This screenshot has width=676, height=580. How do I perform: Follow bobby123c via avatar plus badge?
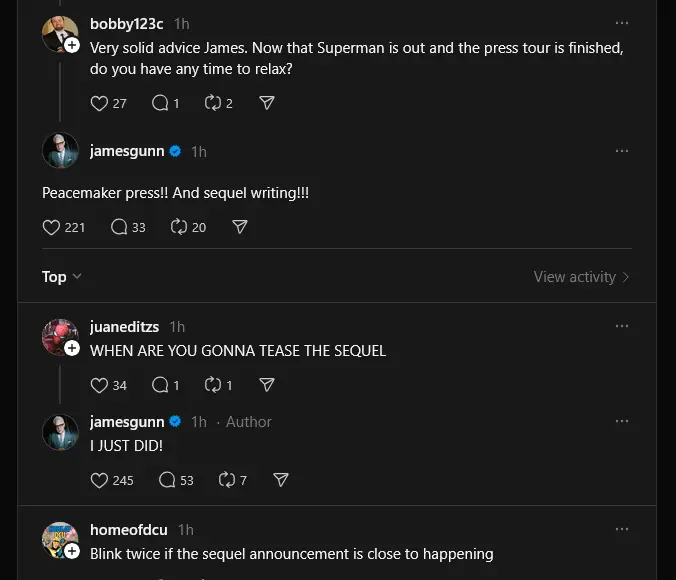click(x=73, y=45)
